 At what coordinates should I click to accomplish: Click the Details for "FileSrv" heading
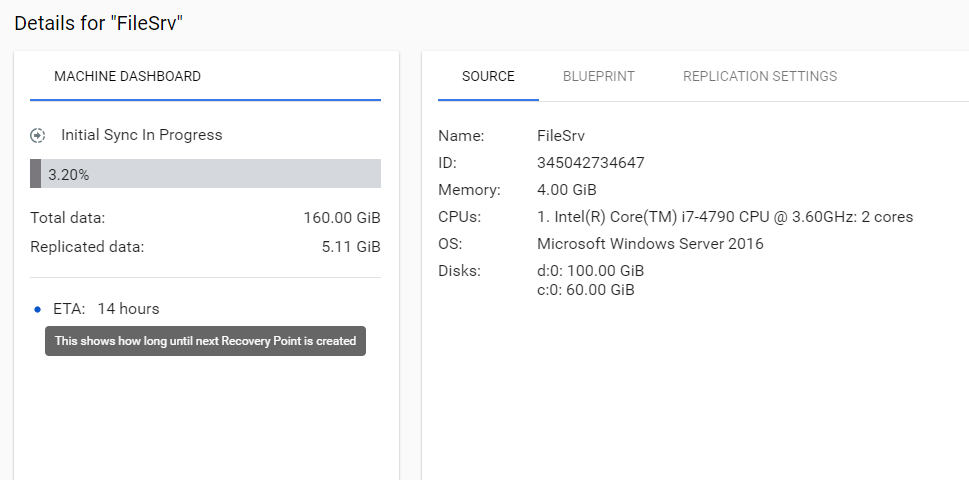coord(98,23)
